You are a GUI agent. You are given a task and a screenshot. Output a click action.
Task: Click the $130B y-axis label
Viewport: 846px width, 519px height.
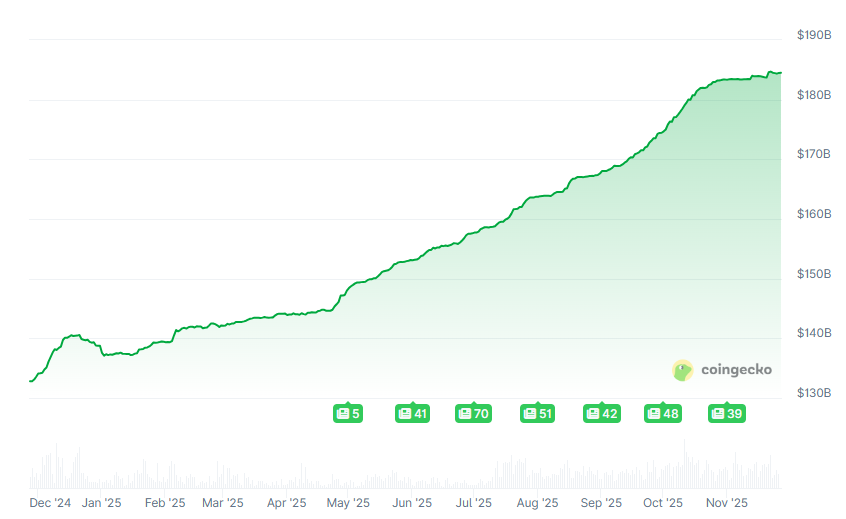click(x=814, y=393)
